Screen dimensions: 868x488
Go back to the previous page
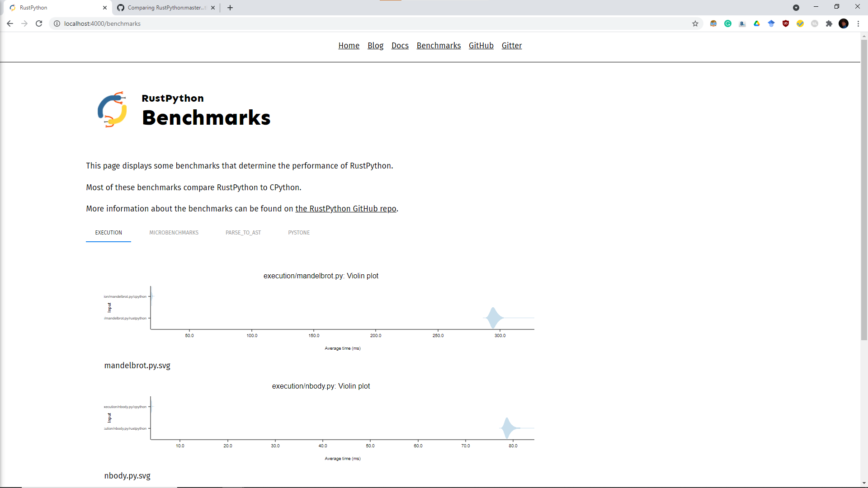tap(10, 23)
